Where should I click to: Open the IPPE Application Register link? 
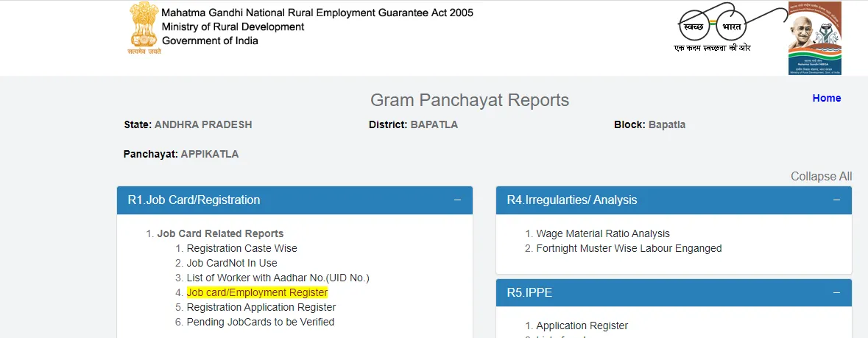[582, 325]
